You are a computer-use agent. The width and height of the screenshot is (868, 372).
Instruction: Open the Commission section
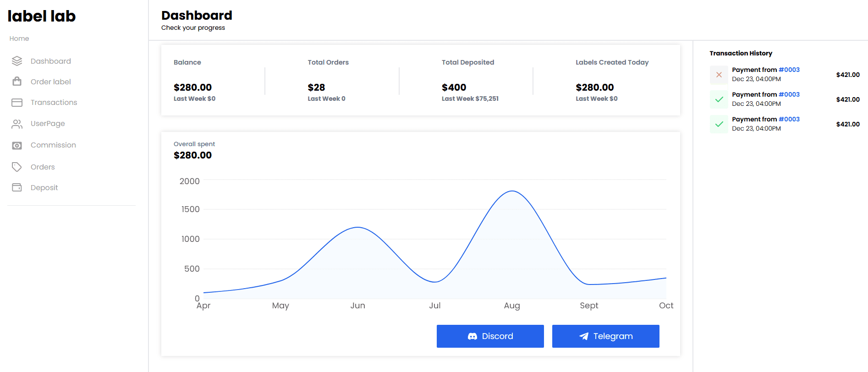pos(53,145)
